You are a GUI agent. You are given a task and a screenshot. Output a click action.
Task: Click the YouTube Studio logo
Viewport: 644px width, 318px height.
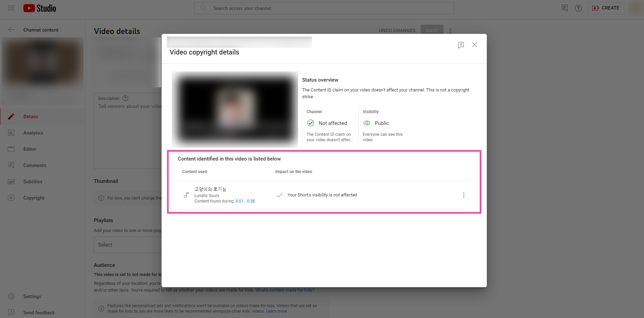pos(40,8)
